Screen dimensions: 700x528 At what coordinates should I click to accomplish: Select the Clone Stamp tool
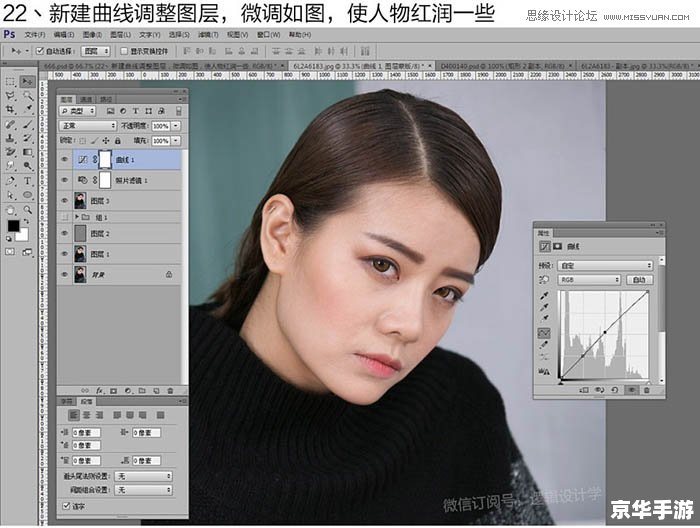[x=11, y=138]
